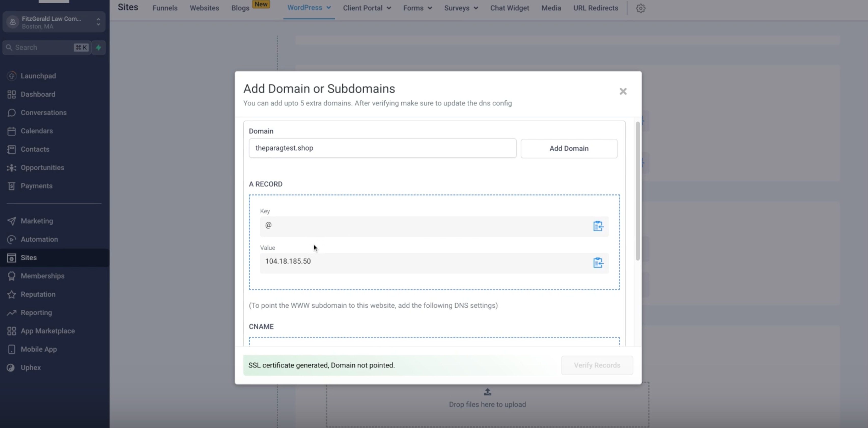Click the Reputation star icon

(x=11, y=294)
